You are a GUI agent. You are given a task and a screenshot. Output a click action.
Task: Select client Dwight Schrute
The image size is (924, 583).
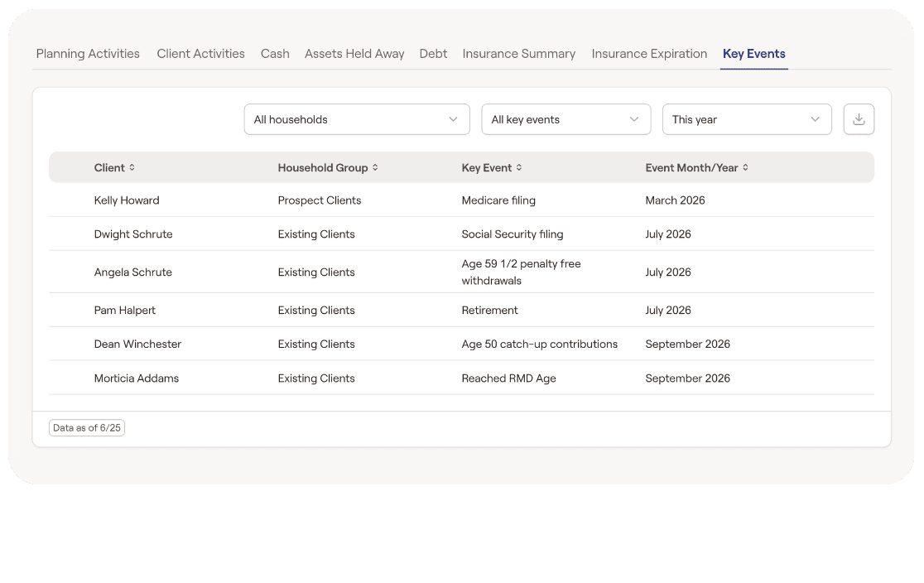click(x=133, y=234)
